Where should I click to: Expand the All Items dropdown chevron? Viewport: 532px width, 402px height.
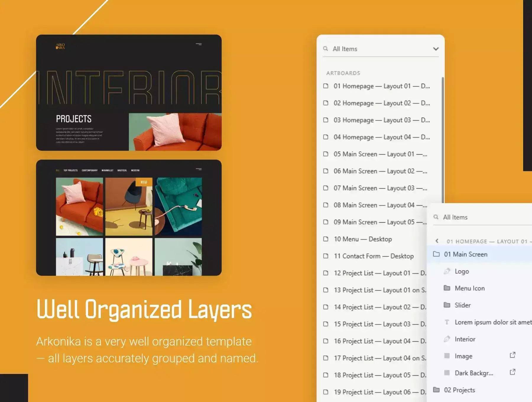click(436, 49)
